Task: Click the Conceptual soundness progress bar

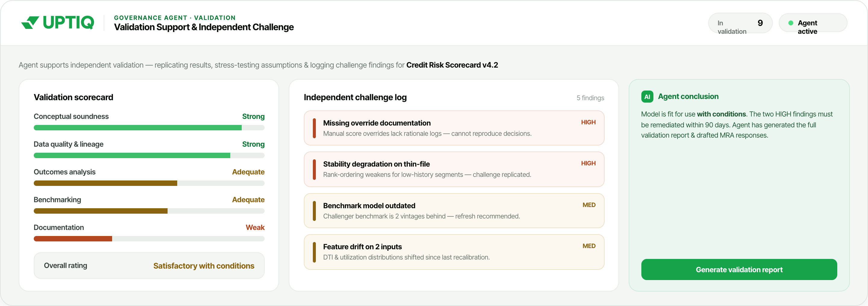Action: (149, 128)
